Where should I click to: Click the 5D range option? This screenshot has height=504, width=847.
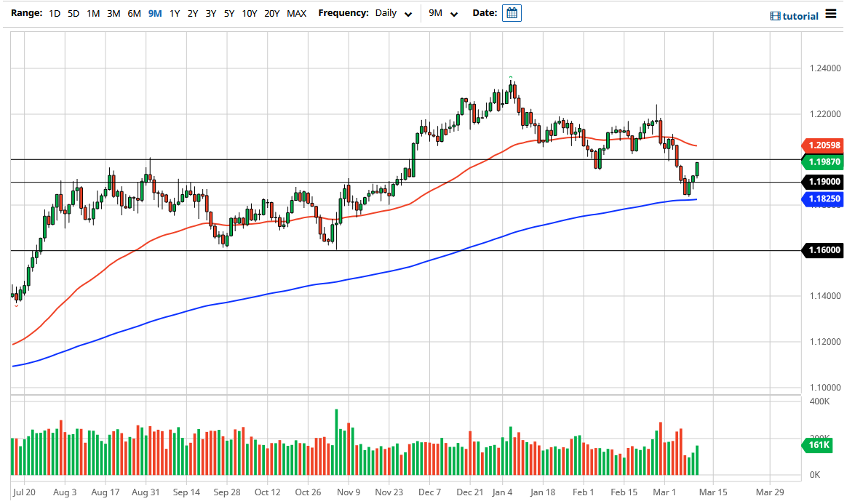pos(73,13)
